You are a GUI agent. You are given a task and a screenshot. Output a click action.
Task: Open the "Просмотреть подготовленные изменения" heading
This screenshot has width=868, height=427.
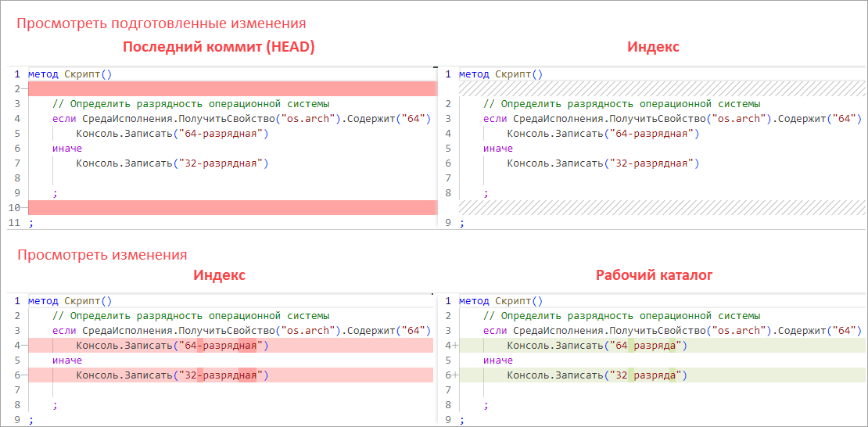click(161, 23)
